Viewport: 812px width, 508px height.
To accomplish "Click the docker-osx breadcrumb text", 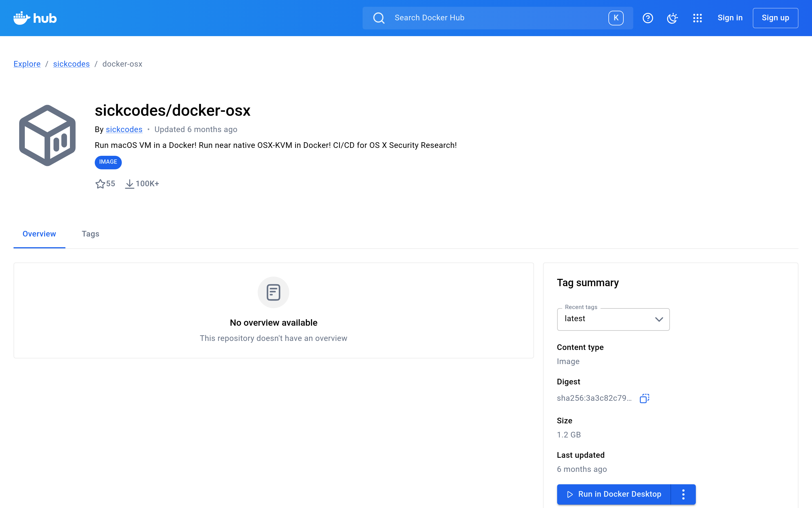I will pos(122,64).
